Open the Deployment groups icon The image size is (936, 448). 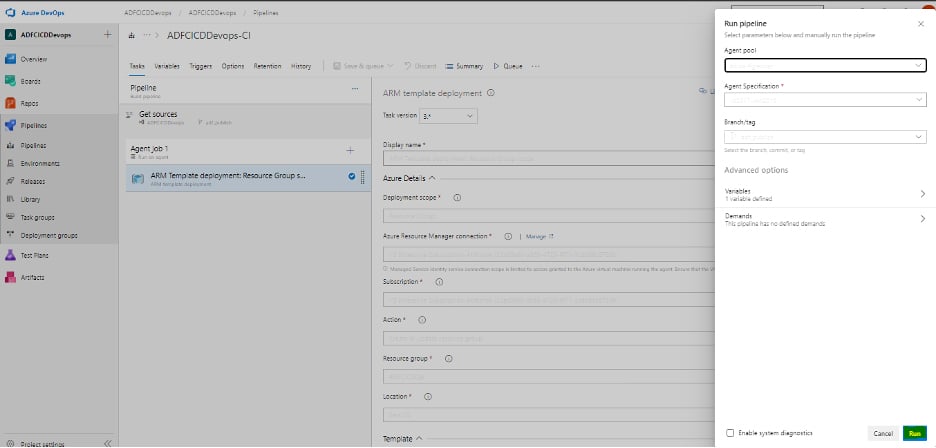coord(10,235)
